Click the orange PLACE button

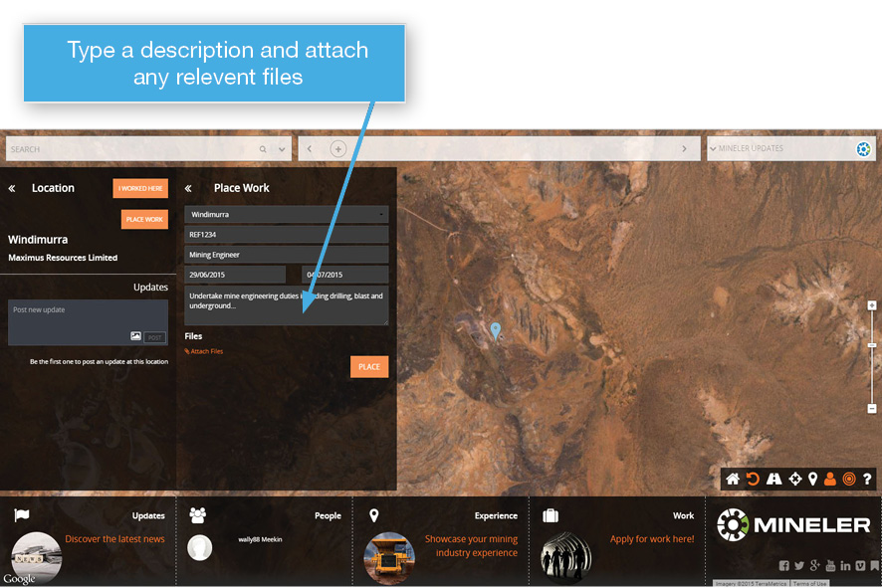(x=369, y=367)
